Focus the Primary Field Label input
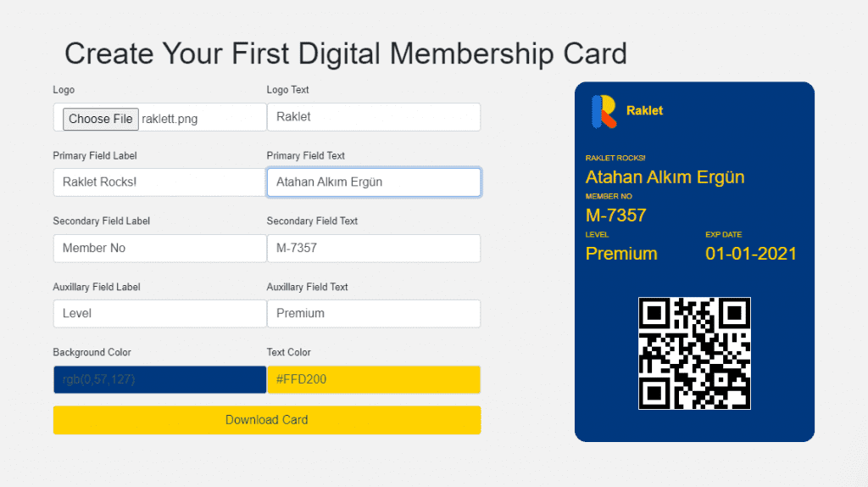Image resolution: width=868 pixels, height=487 pixels. click(160, 182)
